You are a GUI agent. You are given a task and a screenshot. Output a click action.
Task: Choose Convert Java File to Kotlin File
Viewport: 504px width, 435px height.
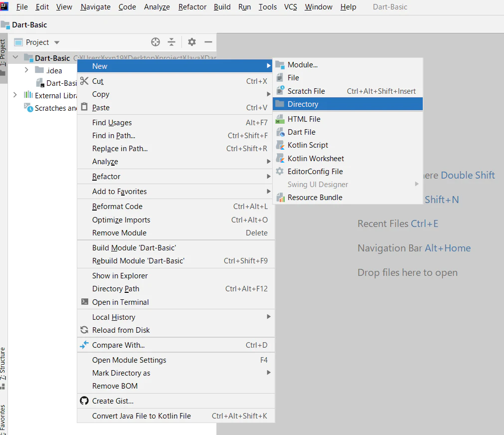click(175, 416)
